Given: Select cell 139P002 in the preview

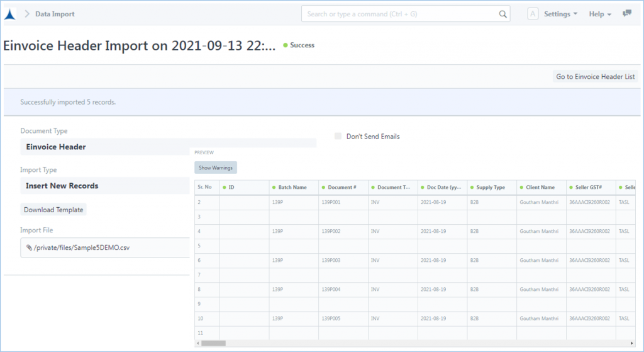Looking at the screenshot, I should [x=343, y=232].
